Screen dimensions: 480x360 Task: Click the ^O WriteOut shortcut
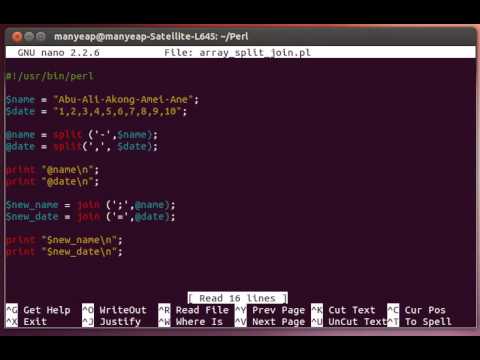click(114, 310)
